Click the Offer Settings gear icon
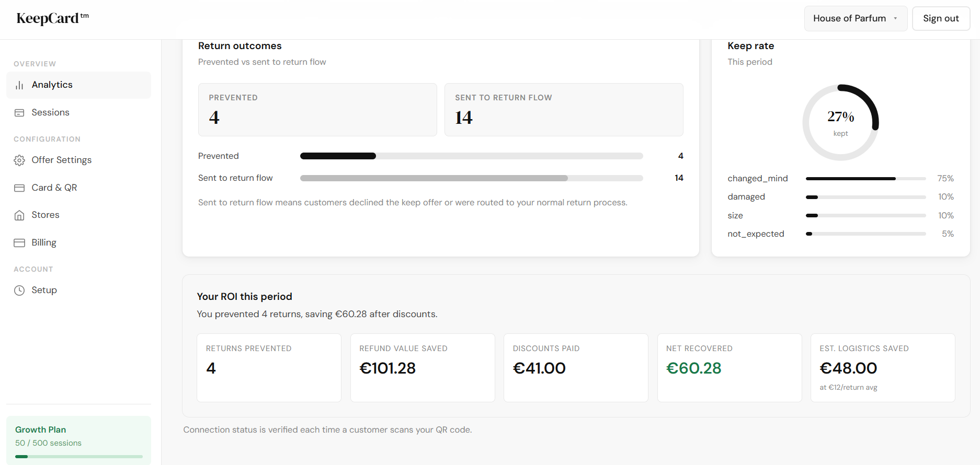The image size is (980, 465). (19, 160)
